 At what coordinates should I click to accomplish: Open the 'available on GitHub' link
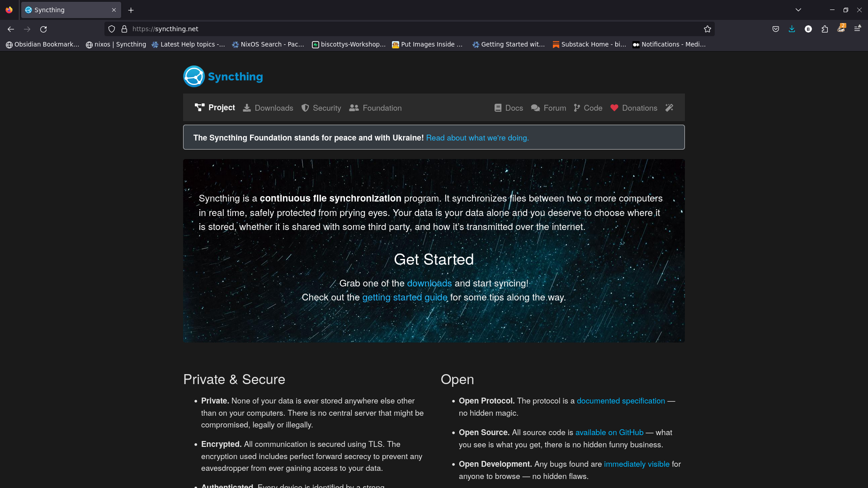click(609, 432)
